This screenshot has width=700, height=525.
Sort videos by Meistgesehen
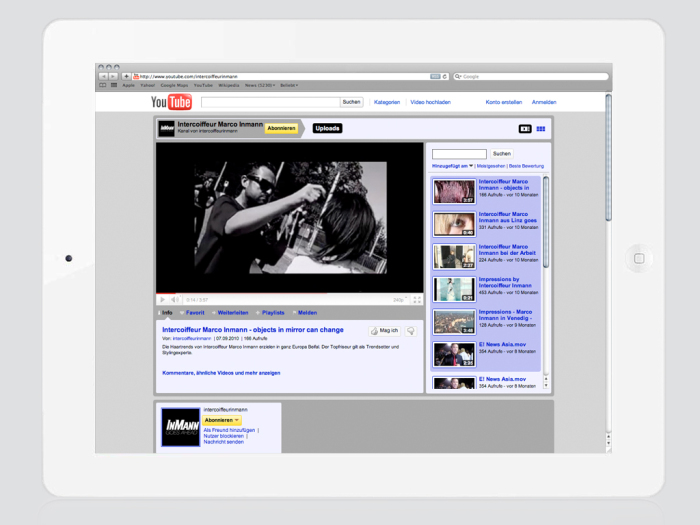[491, 166]
